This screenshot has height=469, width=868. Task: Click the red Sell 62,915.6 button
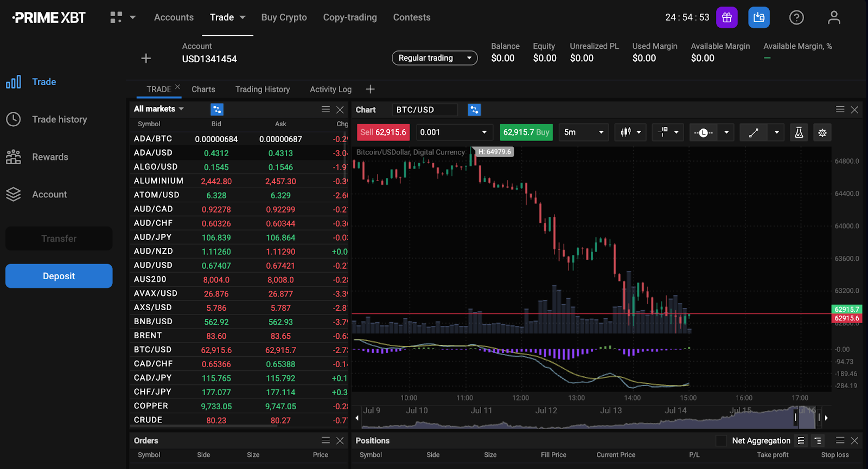click(383, 132)
